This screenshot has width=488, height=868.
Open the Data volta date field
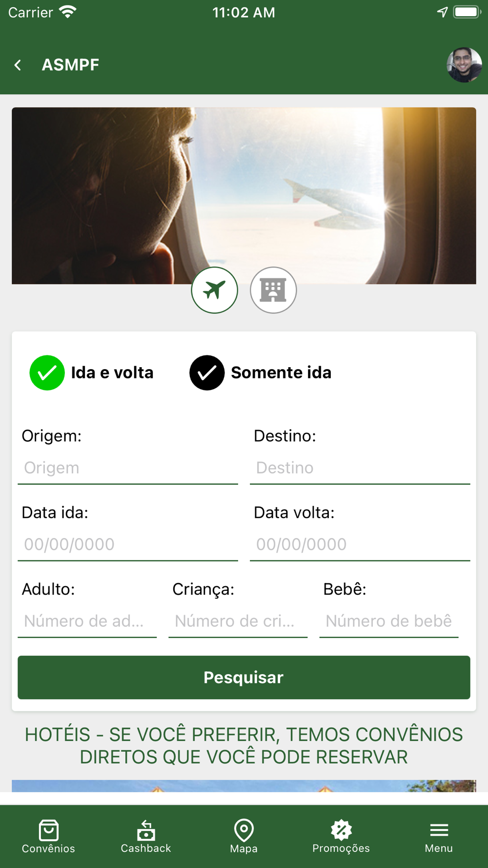(360, 544)
